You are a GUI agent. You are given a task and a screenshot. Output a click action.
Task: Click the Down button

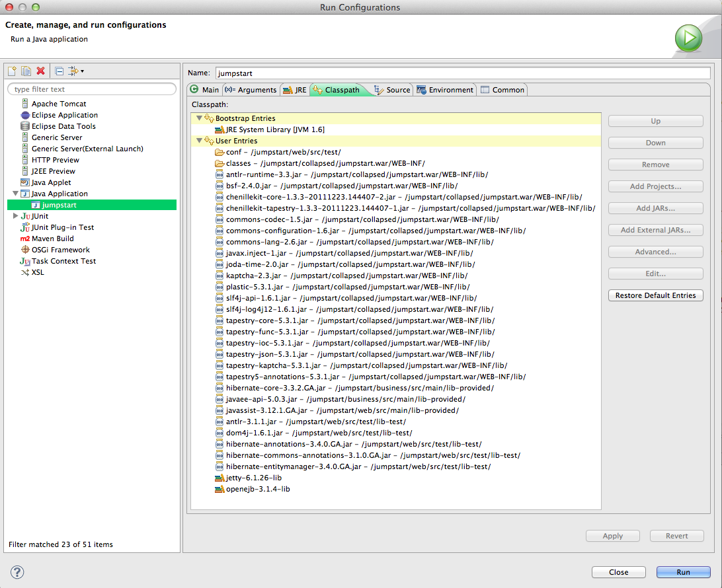pyautogui.click(x=655, y=143)
